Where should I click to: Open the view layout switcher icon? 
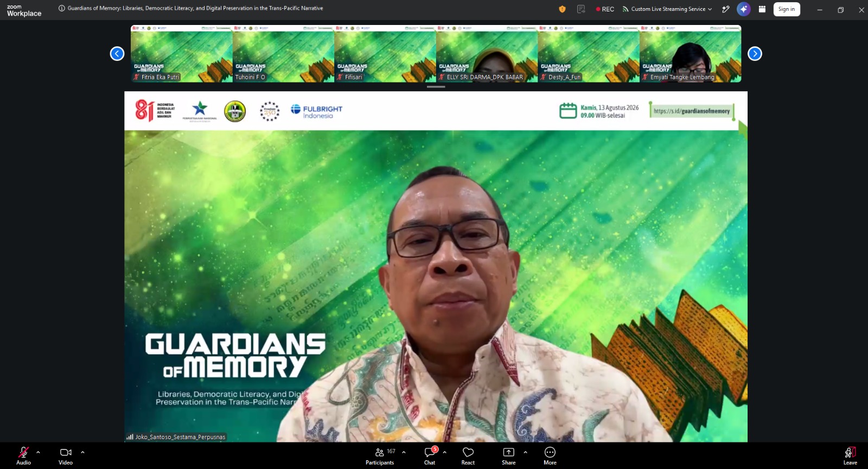pyautogui.click(x=762, y=9)
